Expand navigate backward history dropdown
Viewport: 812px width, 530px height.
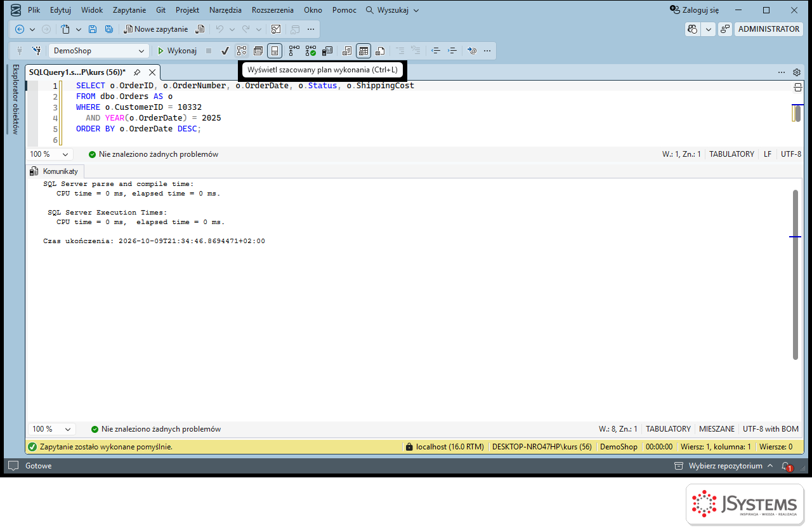(32, 29)
